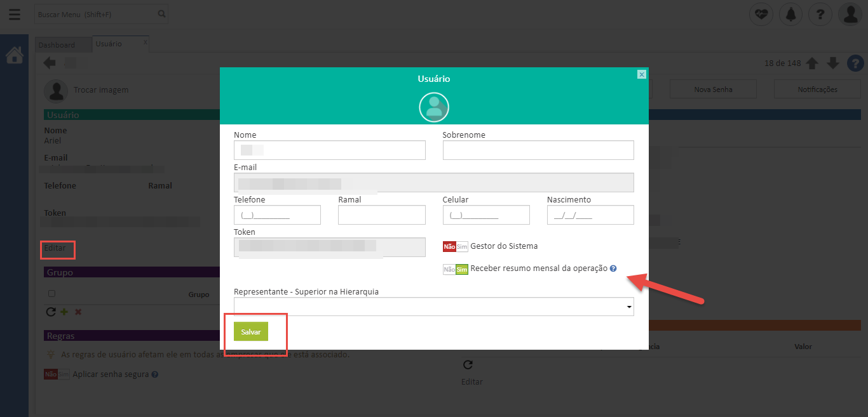Viewport: 868px width, 417px height.
Task: Click the help question mark icon in top bar
Action: coord(820,14)
